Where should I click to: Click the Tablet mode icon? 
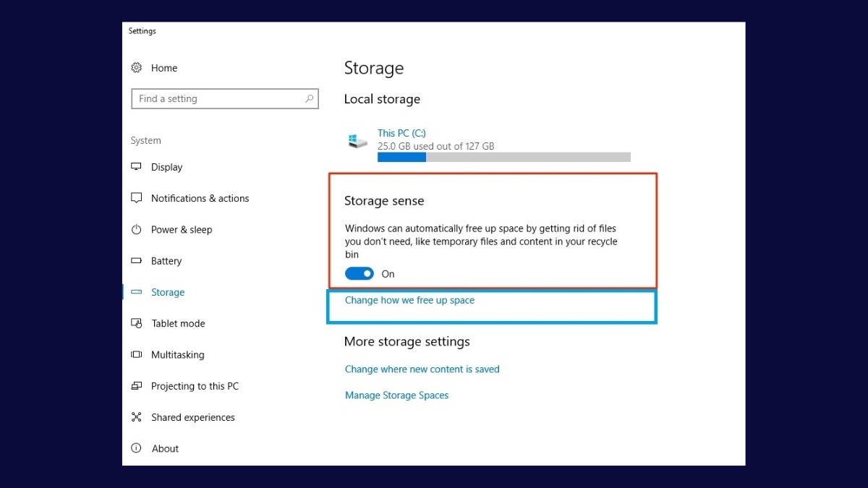136,323
